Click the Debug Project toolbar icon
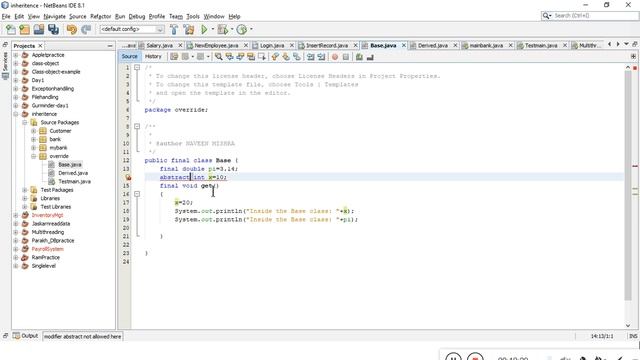This screenshot has width=640, height=360. tap(222, 29)
